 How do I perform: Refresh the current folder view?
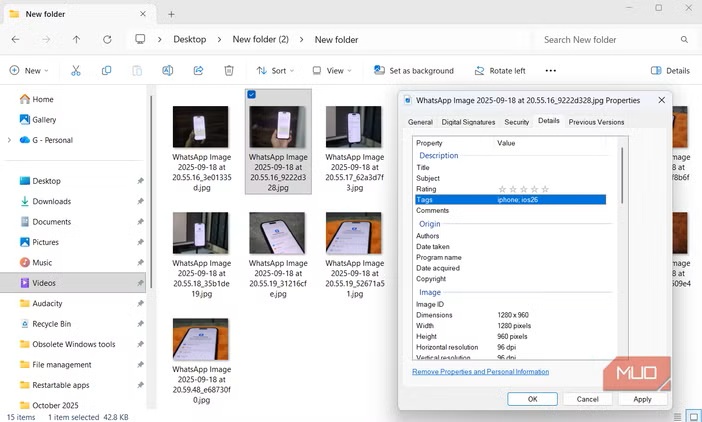(107, 39)
